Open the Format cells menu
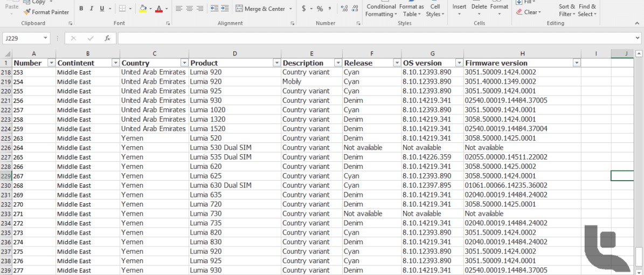The image size is (644, 275). [499, 10]
